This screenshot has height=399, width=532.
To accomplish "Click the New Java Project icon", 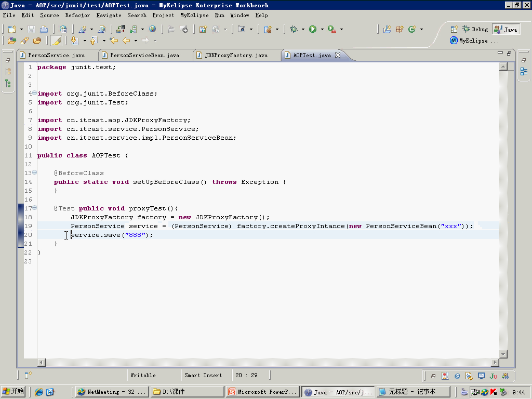I will point(387,29).
